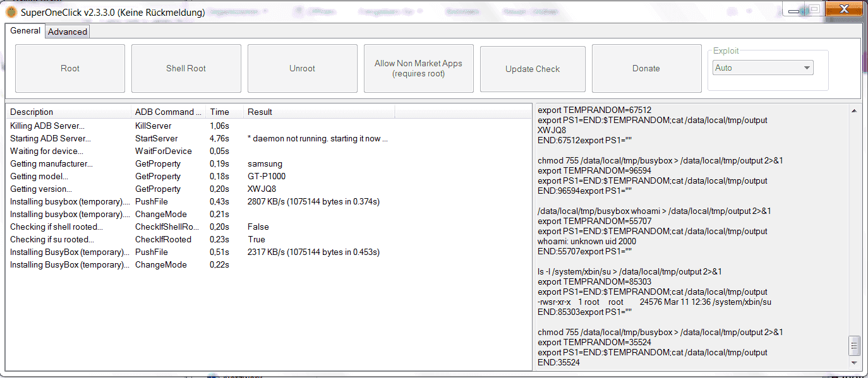Viewport: 868px width, 378px height.
Task: Click Allow Non Market Apps button
Action: (419, 68)
